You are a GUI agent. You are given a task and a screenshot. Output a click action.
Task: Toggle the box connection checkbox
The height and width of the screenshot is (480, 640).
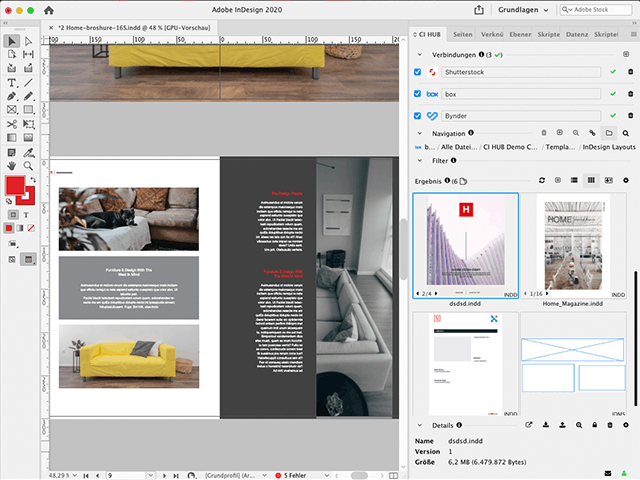coord(418,94)
